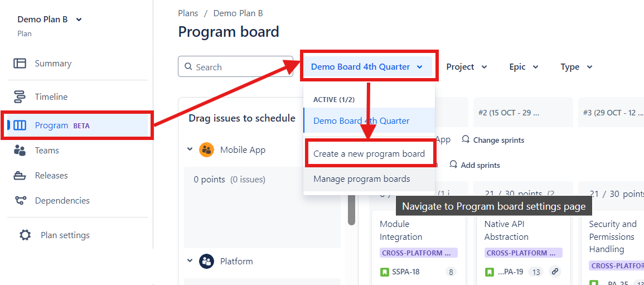This screenshot has height=285, width=644.
Task: Click the Dependencies icon in sidebar
Action: (20, 201)
